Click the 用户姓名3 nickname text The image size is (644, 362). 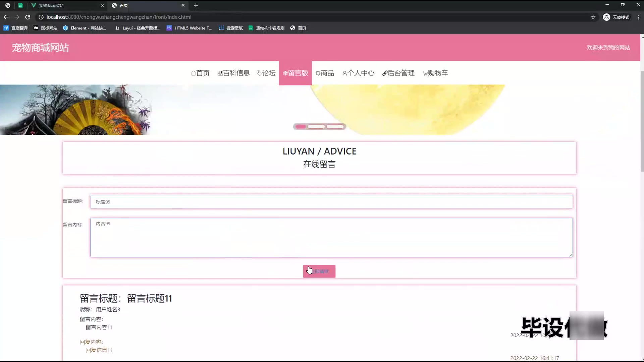click(108, 309)
